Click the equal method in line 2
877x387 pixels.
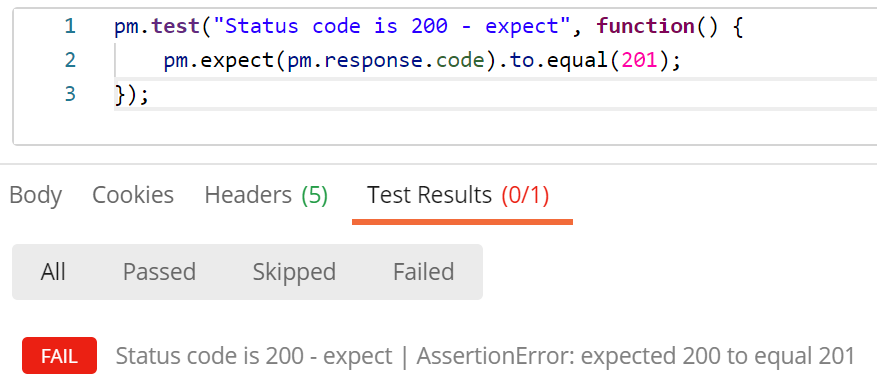tap(578, 60)
